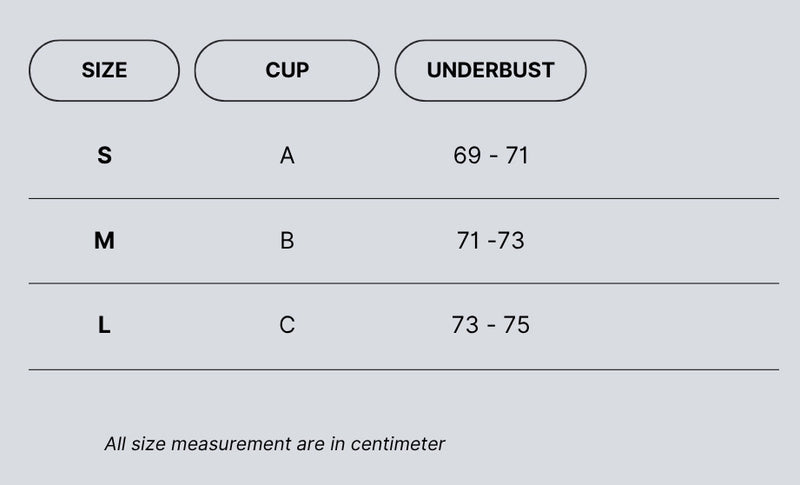Screen dimensions: 800x485
Task: Click the word UNDERBUST text
Action: coord(490,70)
